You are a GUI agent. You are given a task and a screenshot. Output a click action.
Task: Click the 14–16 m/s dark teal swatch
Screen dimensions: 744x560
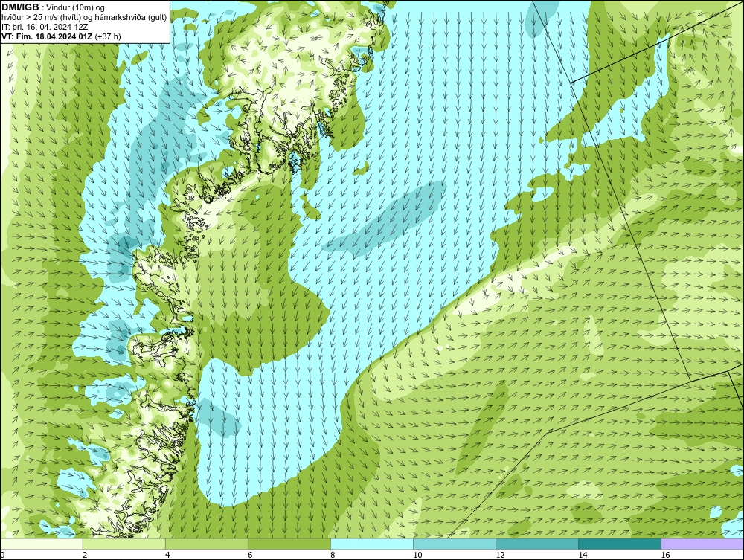coord(620,544)
